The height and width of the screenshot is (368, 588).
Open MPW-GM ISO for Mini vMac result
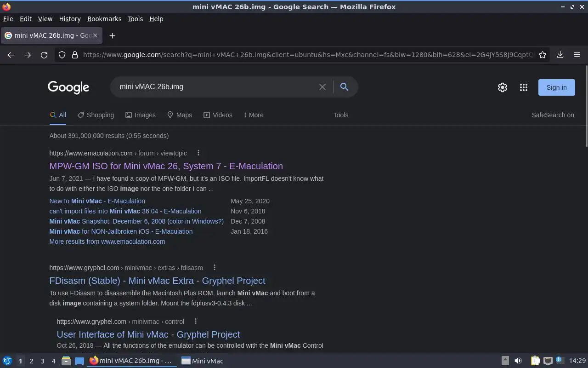166,166
